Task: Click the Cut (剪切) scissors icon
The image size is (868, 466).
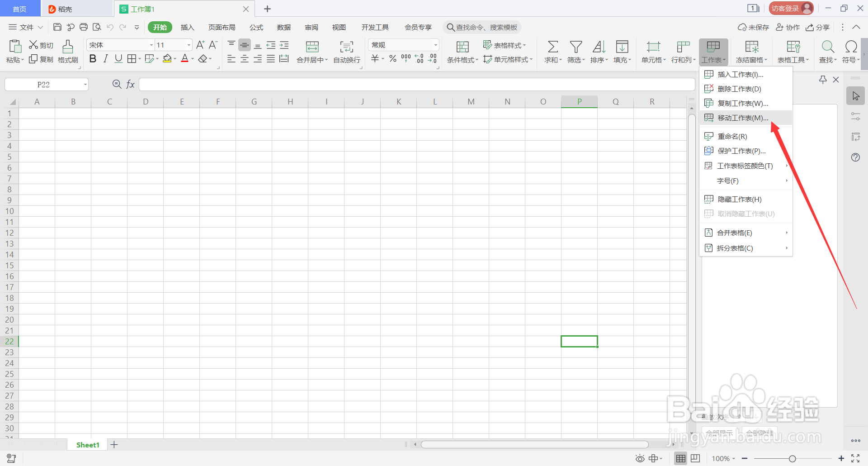Action: (33, 45)
